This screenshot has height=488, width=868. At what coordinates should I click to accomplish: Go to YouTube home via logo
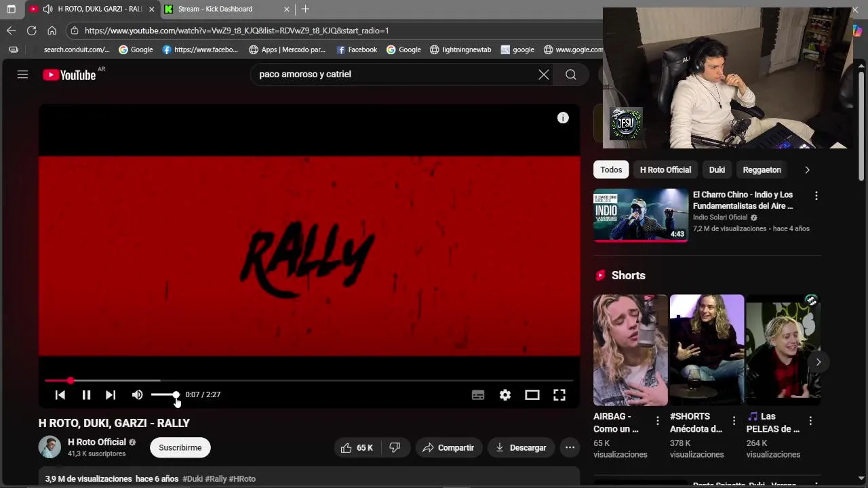coord(69,75)
